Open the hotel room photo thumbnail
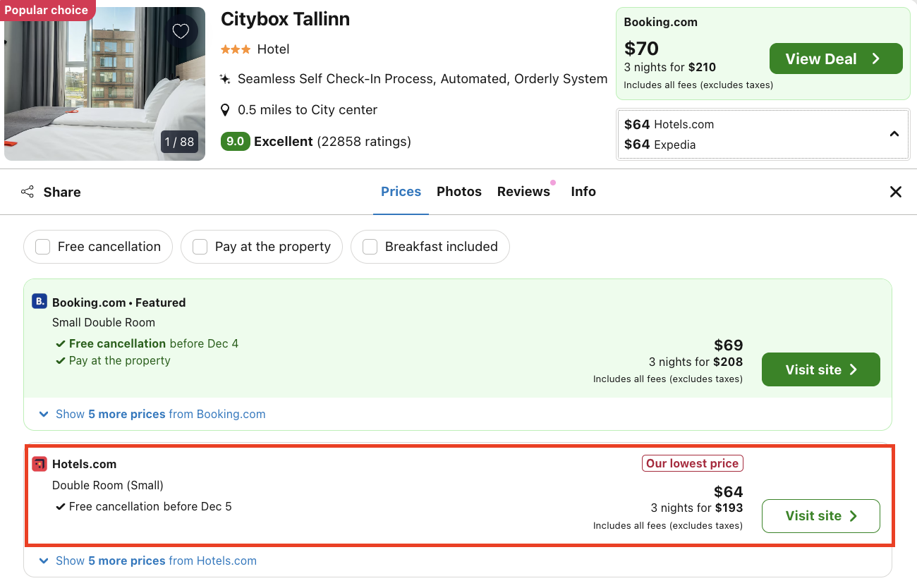Screen dimensions: 917x588 tap(104, 84)
